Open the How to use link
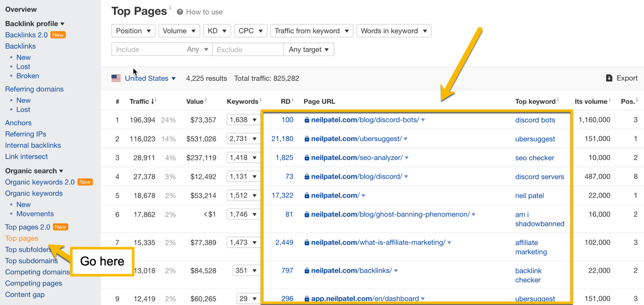The height and width of the screenshot is (305, 644). click(204, 12)
